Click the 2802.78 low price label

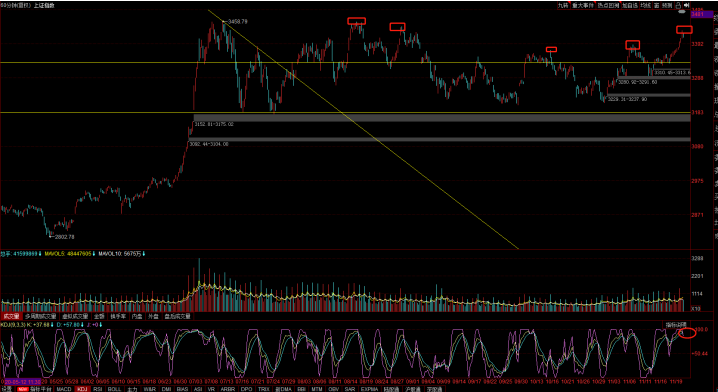click(x=65, y=237)
